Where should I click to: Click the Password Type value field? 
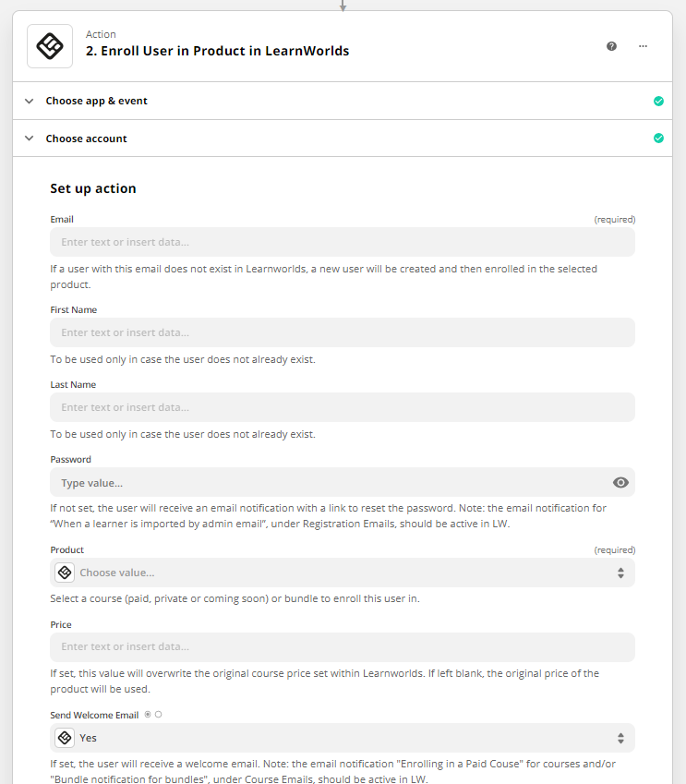coord(323,482)
